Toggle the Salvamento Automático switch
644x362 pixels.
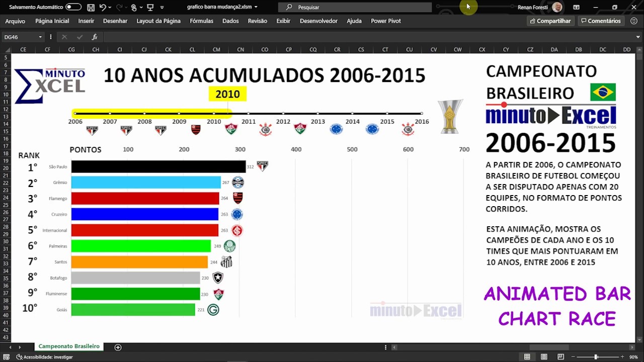pyautogui.click(x=73, y=7)
